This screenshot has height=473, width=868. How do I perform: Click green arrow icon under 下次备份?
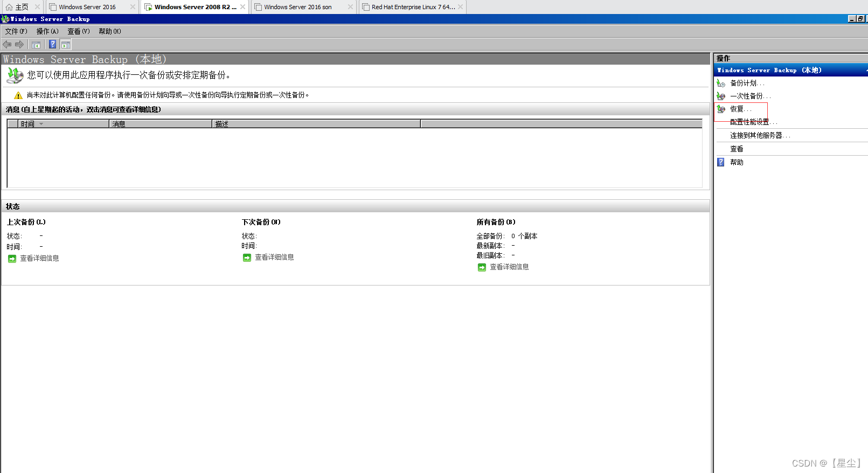[247, 258]
